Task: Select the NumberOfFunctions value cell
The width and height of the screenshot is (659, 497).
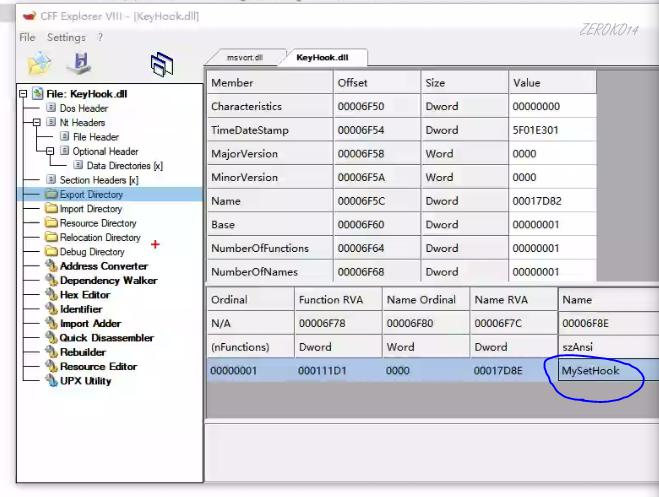Action: (552, 248)
